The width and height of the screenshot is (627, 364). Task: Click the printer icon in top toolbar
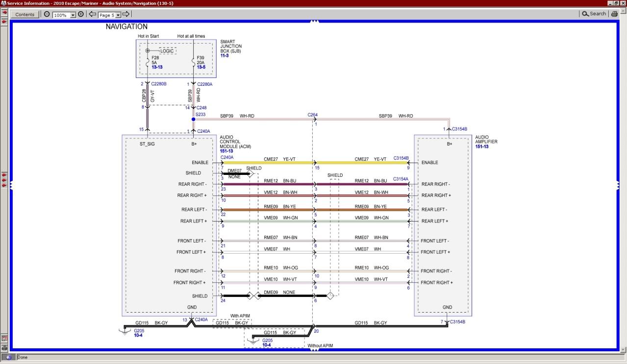tap(614, 14)
